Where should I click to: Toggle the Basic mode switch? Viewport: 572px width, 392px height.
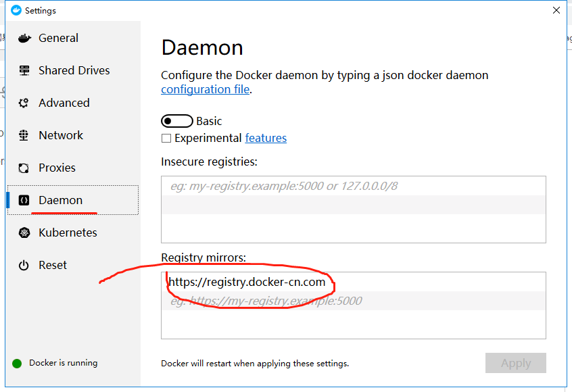click(x=177, y=121)
